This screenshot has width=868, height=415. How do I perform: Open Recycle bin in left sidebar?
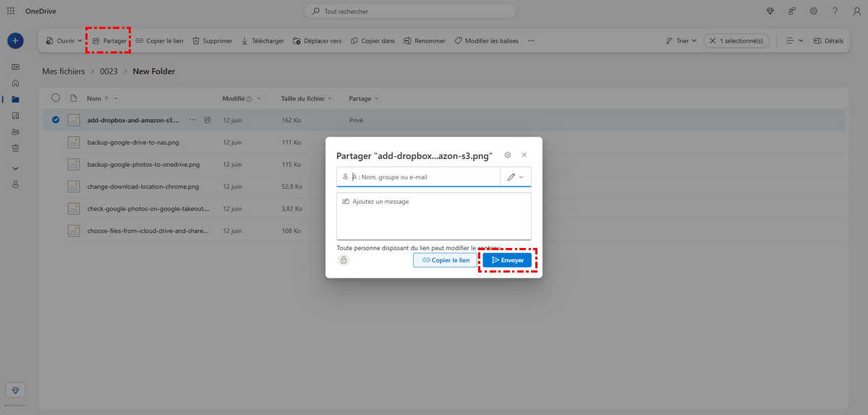click(x=15, y=147)
